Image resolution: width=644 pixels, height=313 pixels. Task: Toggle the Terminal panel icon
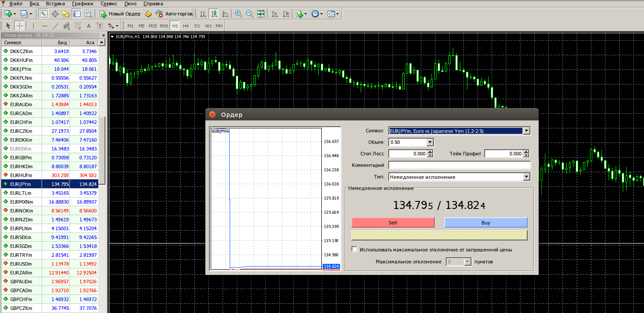(x=77, y=14)
